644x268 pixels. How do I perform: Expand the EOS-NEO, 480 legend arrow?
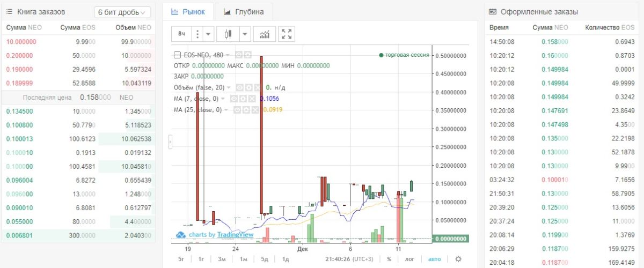(228, 55)
